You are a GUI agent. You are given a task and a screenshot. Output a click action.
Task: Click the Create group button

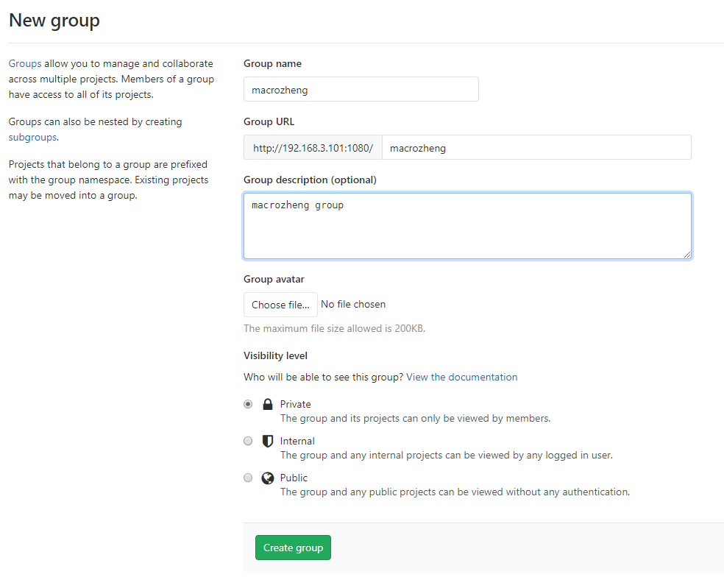coord(293,548)
